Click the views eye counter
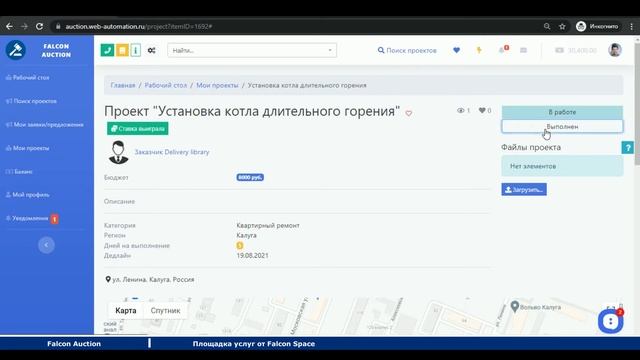 coord(464,110)
